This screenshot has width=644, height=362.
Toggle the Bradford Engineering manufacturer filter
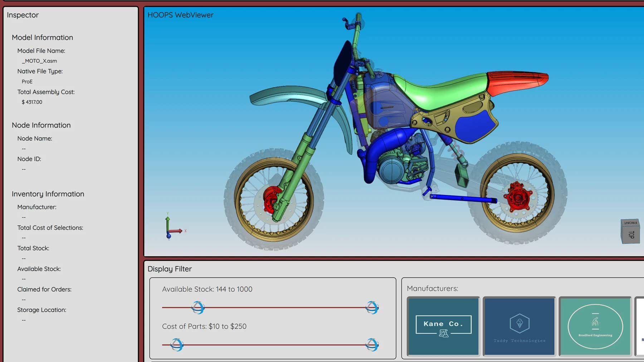[x=595, y=326]
